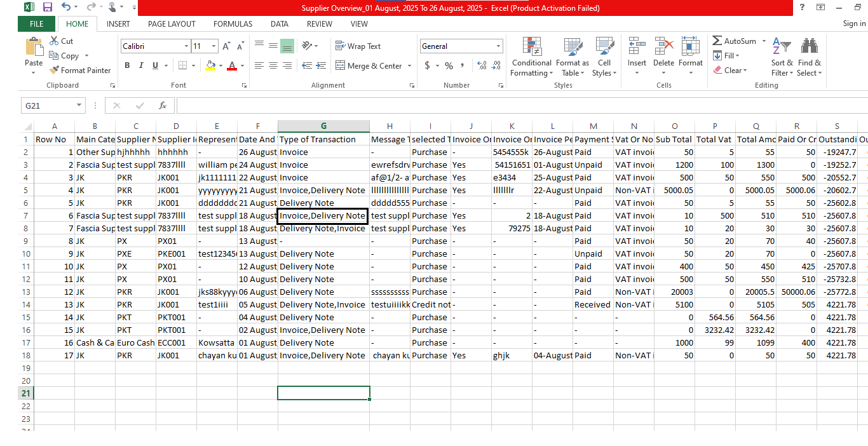Apply Percent Style format

449,65
